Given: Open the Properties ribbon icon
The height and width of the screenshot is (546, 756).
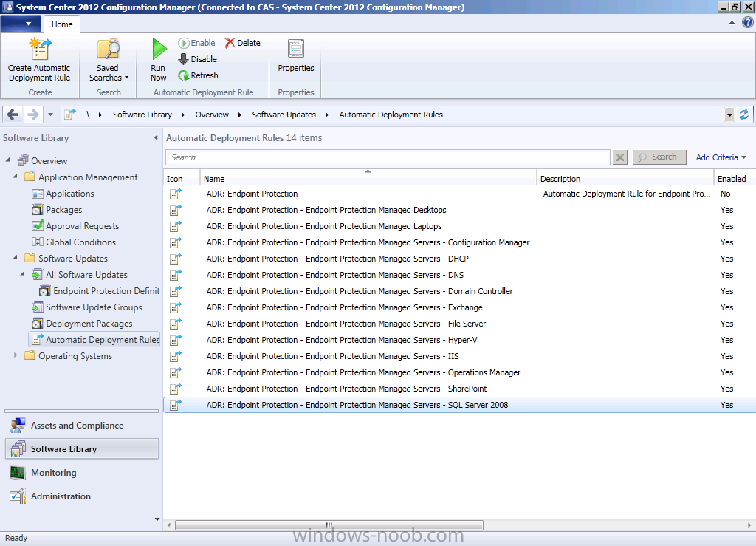Looking at the screenshot, I should click(x=295, y=50).
